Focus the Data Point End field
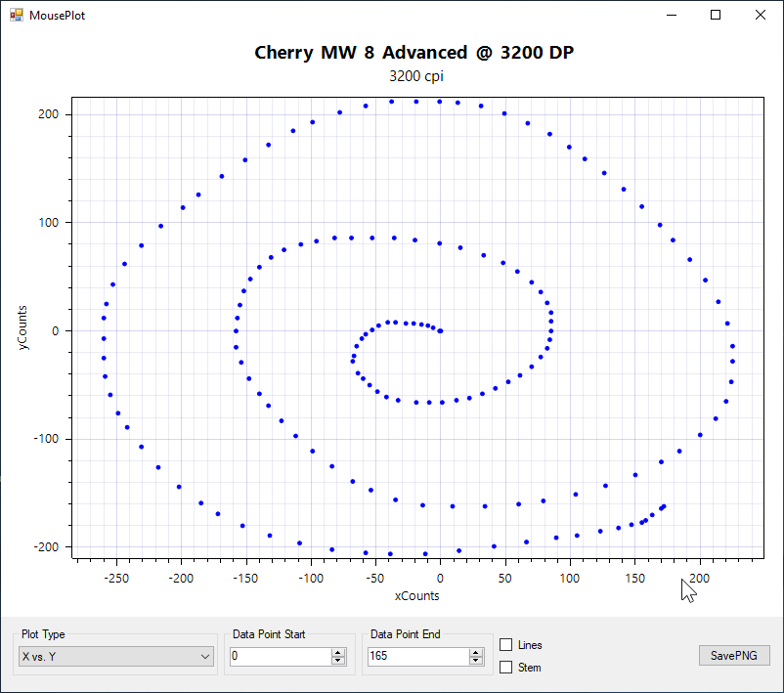 tap(418, 656)
